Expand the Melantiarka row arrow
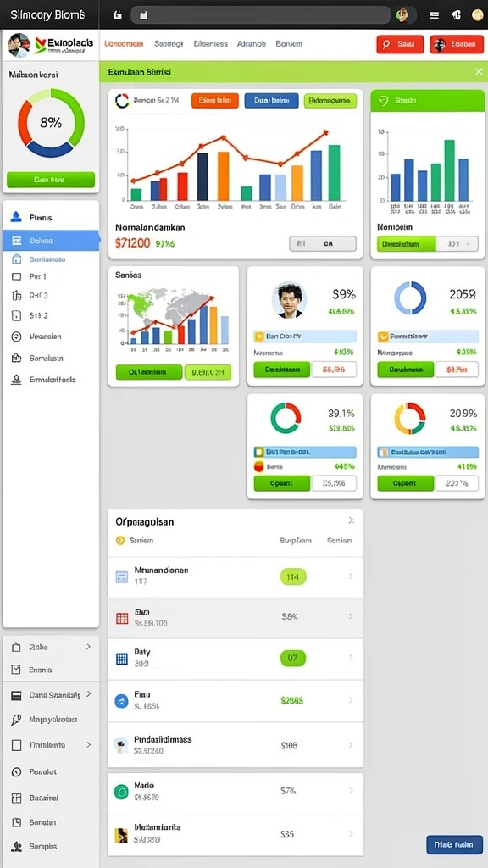488x868 pixels. click(x=351, y=834)
